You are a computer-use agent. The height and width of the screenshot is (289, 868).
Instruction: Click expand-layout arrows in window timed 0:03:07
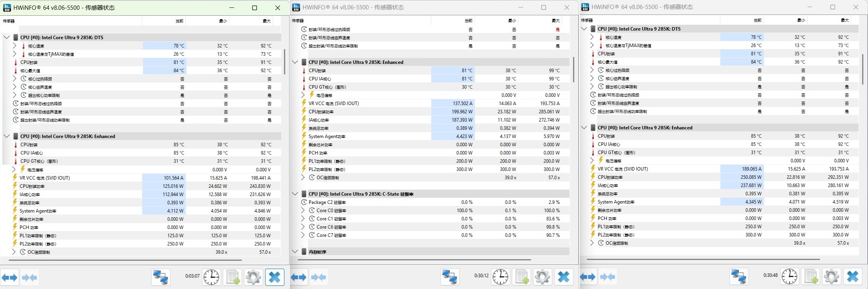pos(9,278)
